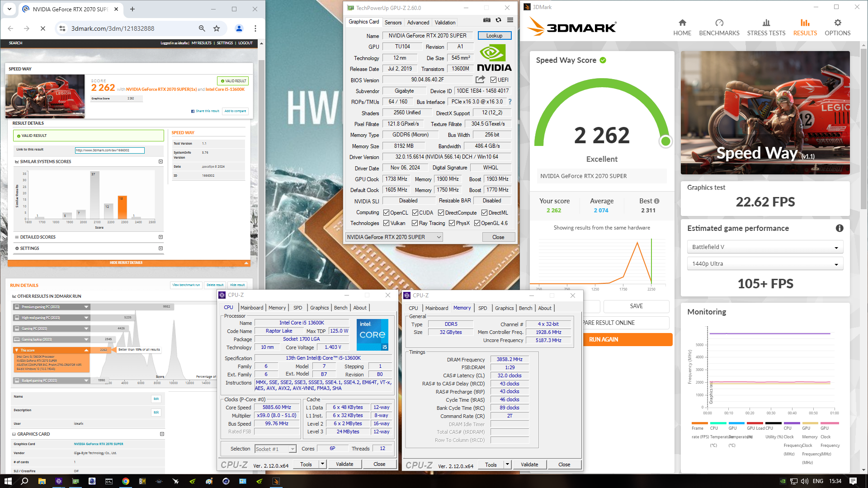Toggle the DirectCompute checkbox
868x488 pixels.
coord(441,213)
